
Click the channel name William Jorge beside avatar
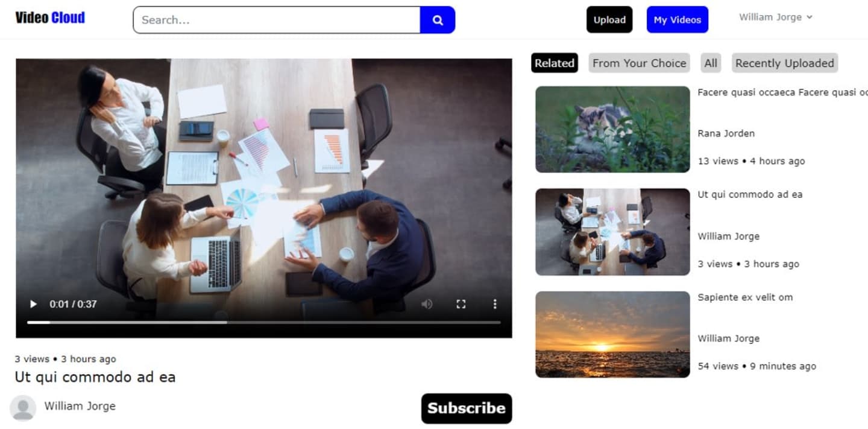(80, 406)
